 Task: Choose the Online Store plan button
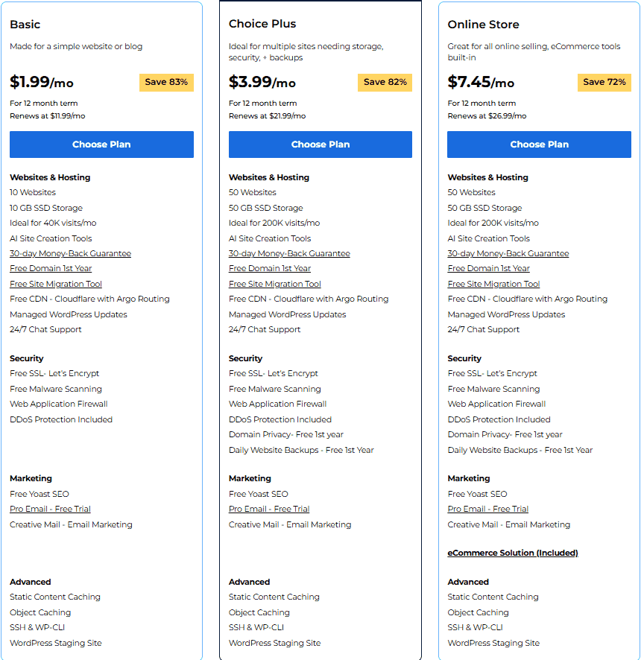coord(539,145)
